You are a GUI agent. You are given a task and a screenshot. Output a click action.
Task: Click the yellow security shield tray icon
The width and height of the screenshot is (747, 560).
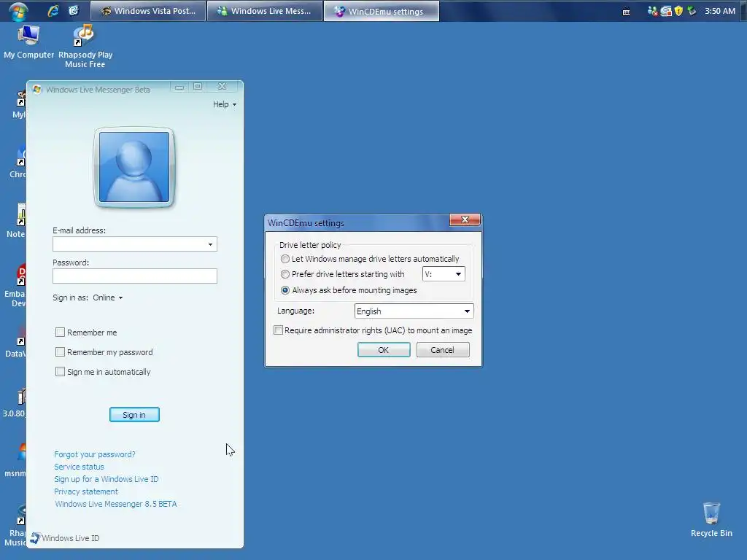tap(679, 11)
